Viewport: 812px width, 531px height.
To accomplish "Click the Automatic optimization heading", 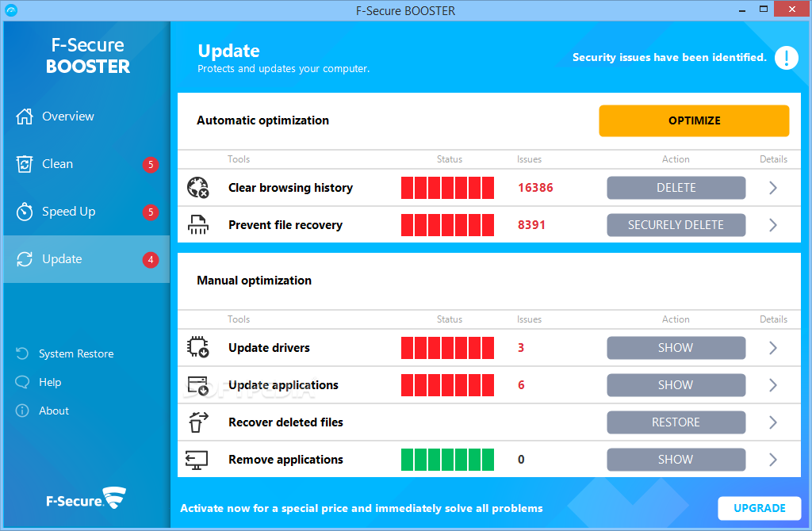I will [x=262, y=120].
